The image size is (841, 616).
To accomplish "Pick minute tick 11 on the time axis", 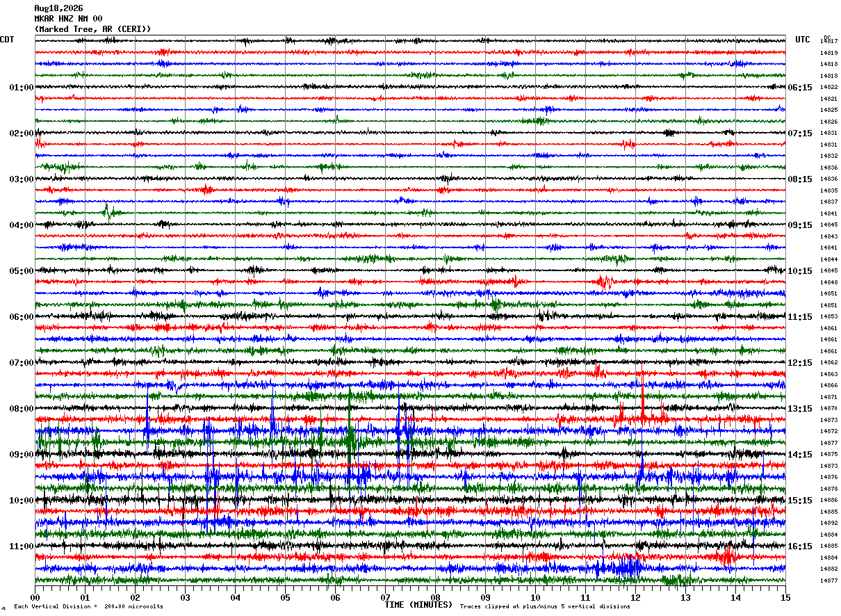I will 585,597.
